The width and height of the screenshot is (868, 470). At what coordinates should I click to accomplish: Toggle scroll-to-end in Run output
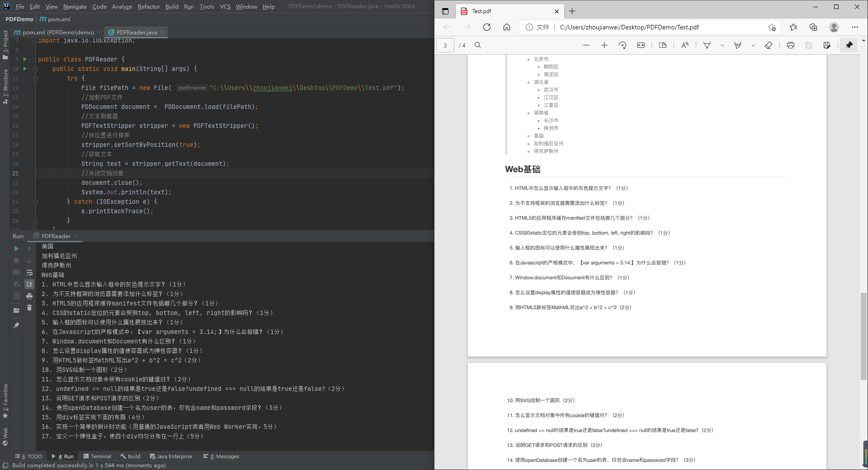[29, 284]
